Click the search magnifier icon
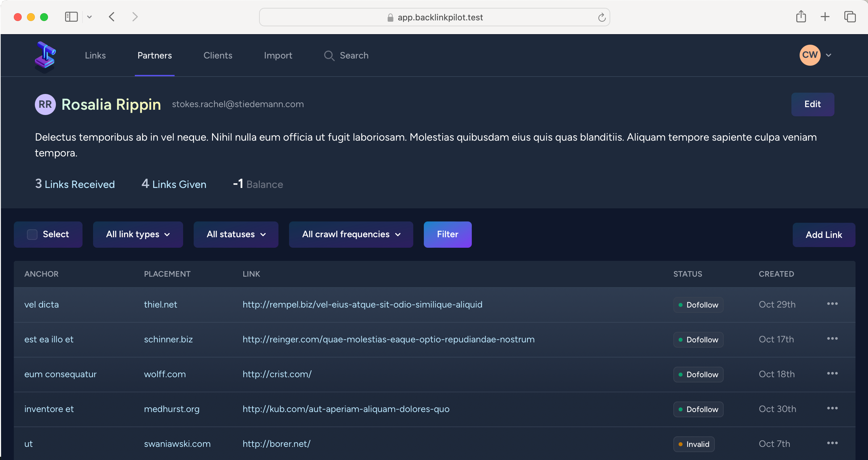 329,56
